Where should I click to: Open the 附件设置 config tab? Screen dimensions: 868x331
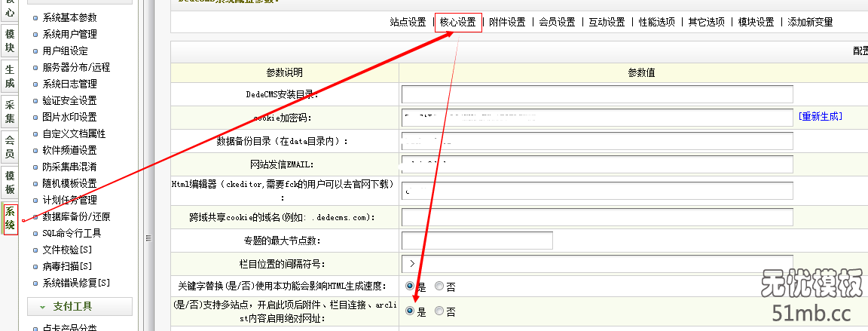[507, 23]
